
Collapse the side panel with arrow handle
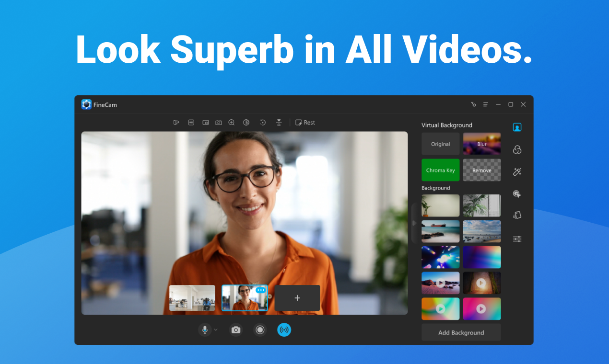(414, 223)
